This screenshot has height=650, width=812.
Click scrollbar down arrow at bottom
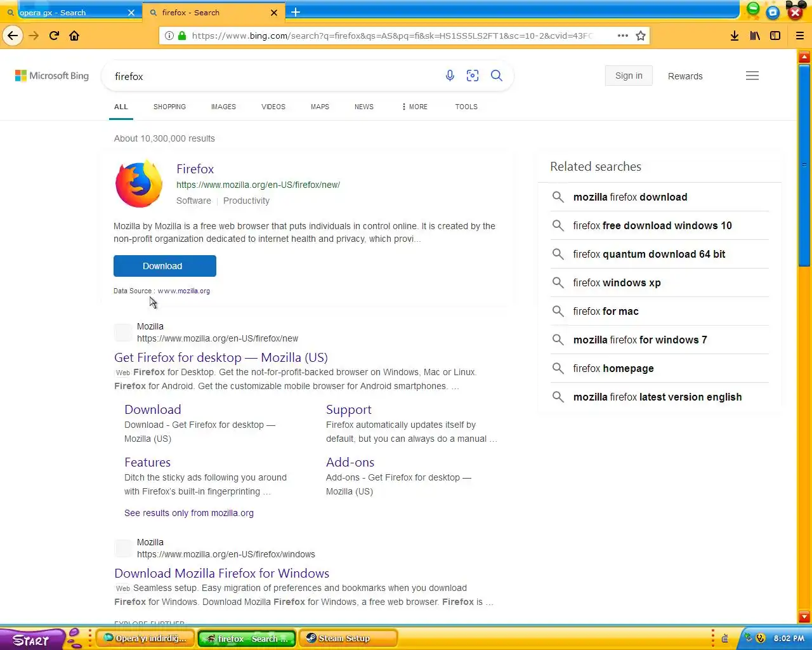[804, 616]
